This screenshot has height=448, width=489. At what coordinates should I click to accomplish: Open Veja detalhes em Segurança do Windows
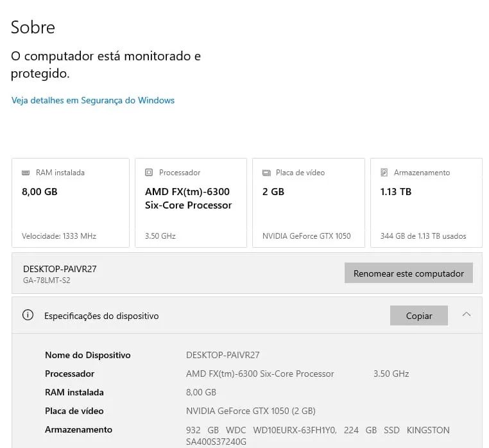click(93, 101)
